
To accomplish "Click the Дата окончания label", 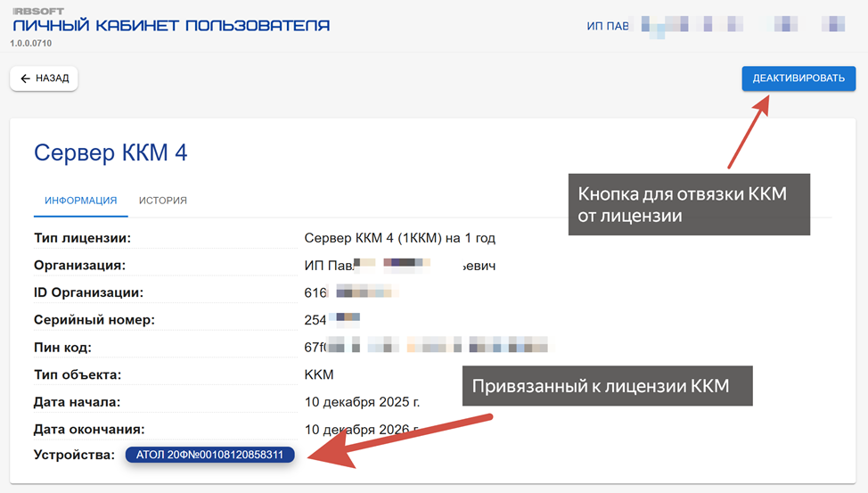I will point(89,429).
